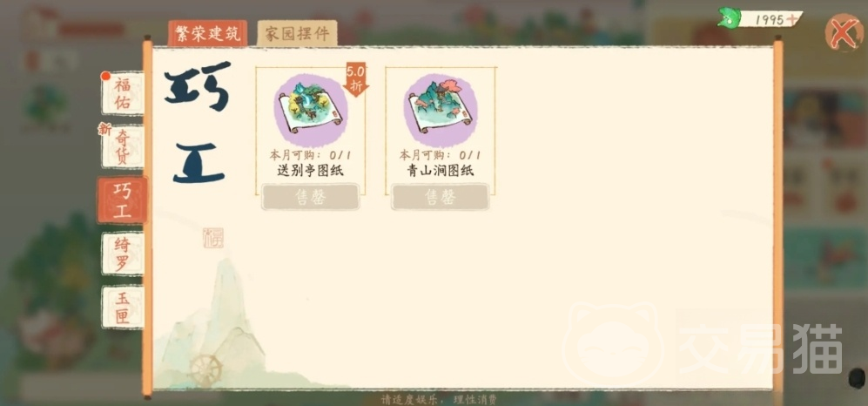
Task: Click the wooden wheel at scroll bottom
Action: (x=206, y=369)
